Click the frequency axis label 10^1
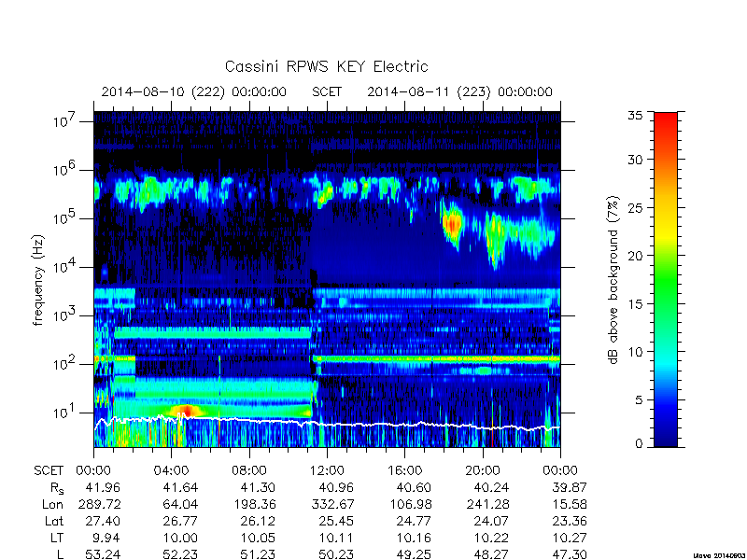747x560 pixels. tap(65, 412)
